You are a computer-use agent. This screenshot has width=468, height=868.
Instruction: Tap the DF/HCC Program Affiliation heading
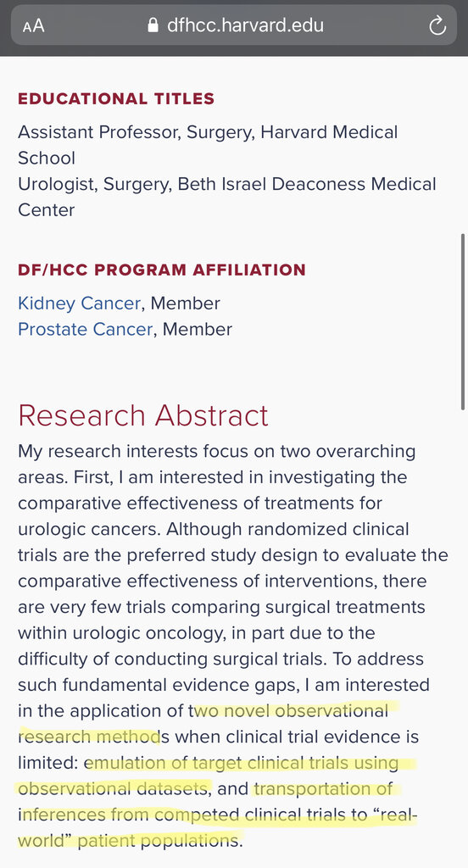(x=162, y=270)
